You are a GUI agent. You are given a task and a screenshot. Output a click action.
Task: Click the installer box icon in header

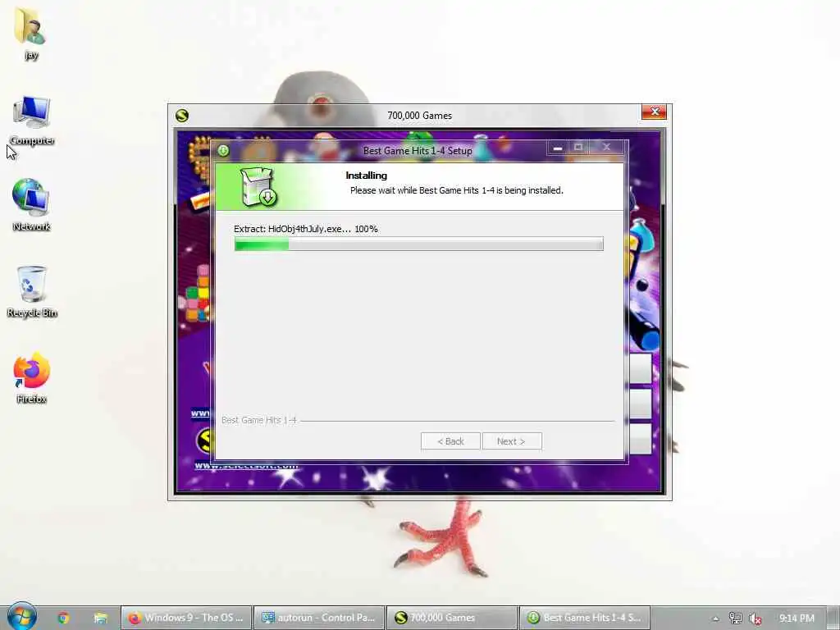[x=258, y=186]
